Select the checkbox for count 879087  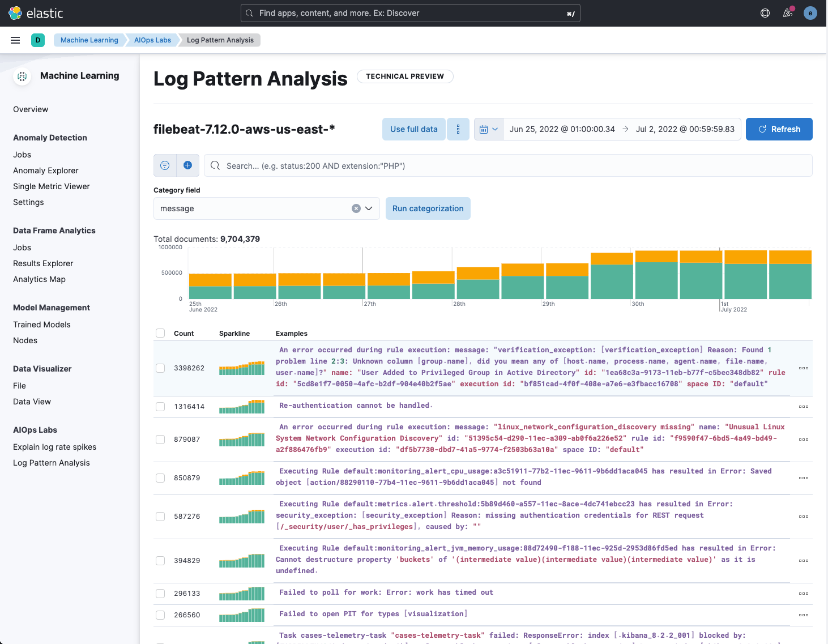(160, 440)
